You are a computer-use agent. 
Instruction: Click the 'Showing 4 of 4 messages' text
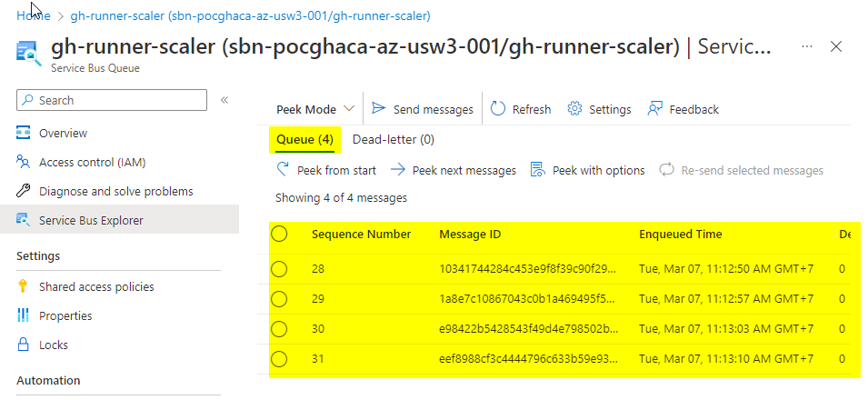pyautogui.click(x=341, y=198)
